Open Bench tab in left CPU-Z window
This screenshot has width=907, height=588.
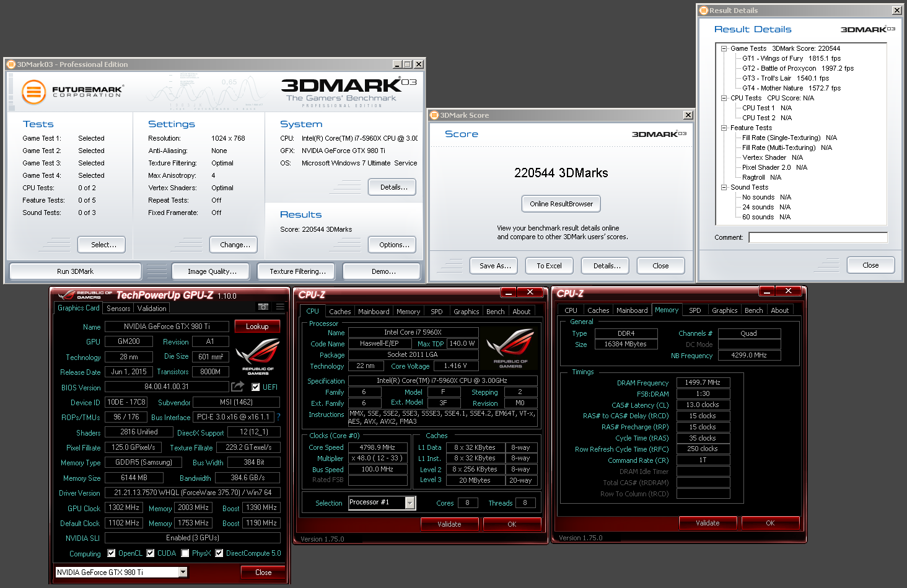(x=495, y=311)
